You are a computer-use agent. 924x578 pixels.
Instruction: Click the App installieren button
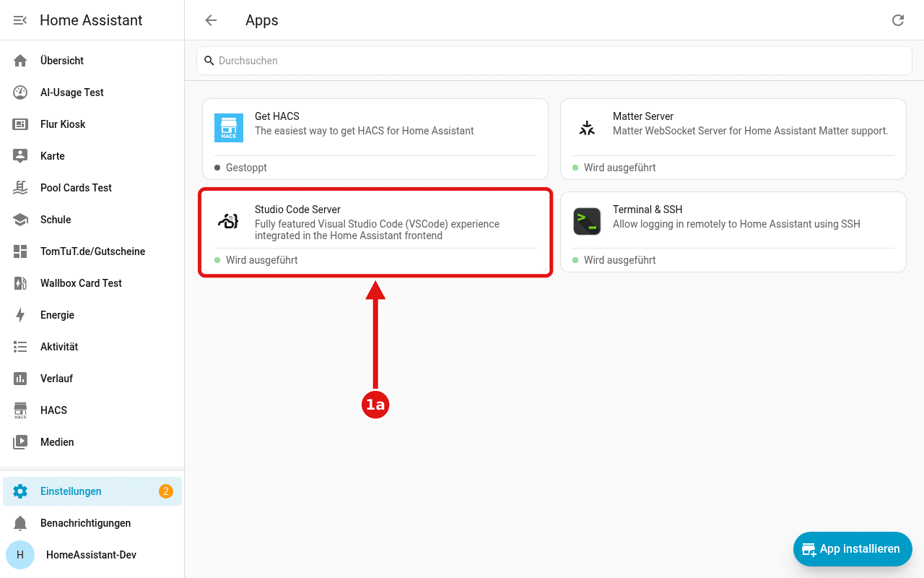[853, 549]
